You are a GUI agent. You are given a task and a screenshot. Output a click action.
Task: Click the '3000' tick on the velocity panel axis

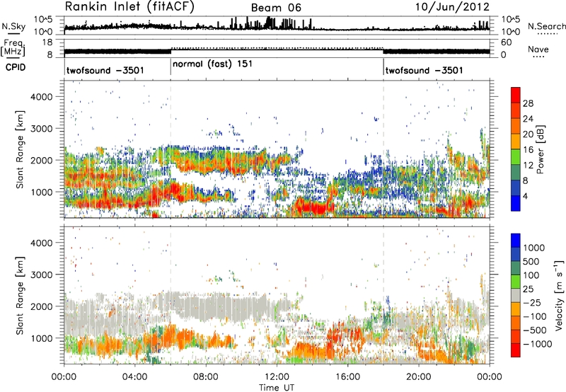(x=41, y=275)
